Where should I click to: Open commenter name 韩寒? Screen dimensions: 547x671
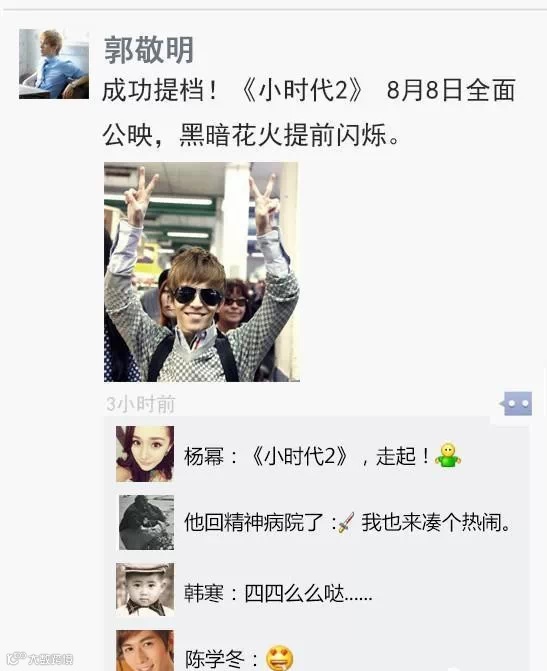[x=204, y=594]
